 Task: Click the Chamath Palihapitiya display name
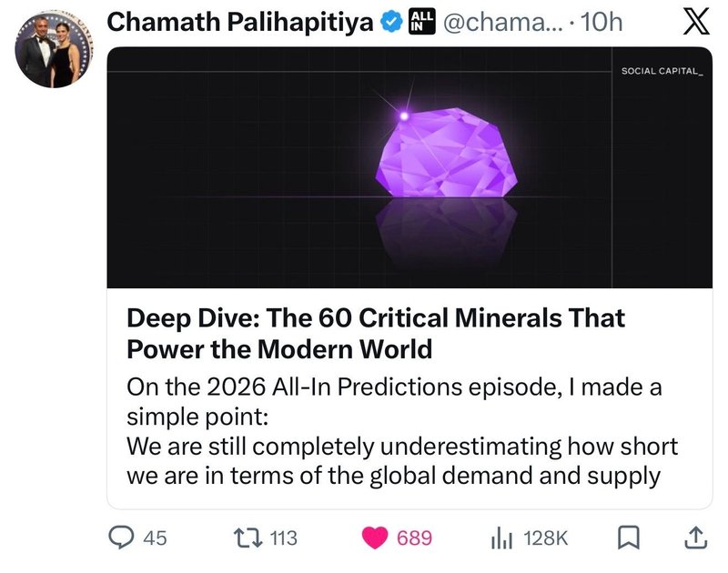241,22
